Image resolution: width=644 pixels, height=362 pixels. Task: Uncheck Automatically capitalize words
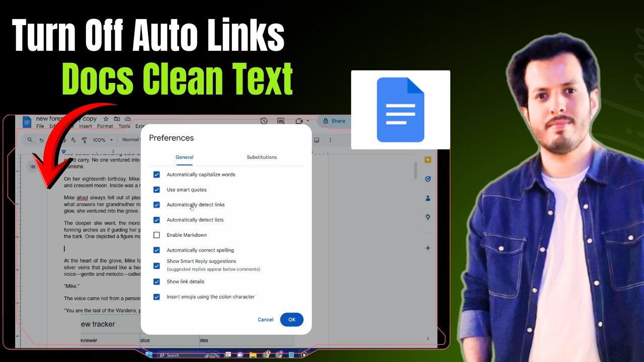click(156, 174)
